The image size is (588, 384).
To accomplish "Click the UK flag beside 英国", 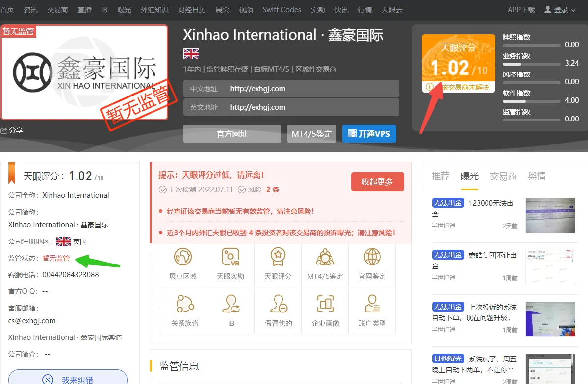I will 64,241.
